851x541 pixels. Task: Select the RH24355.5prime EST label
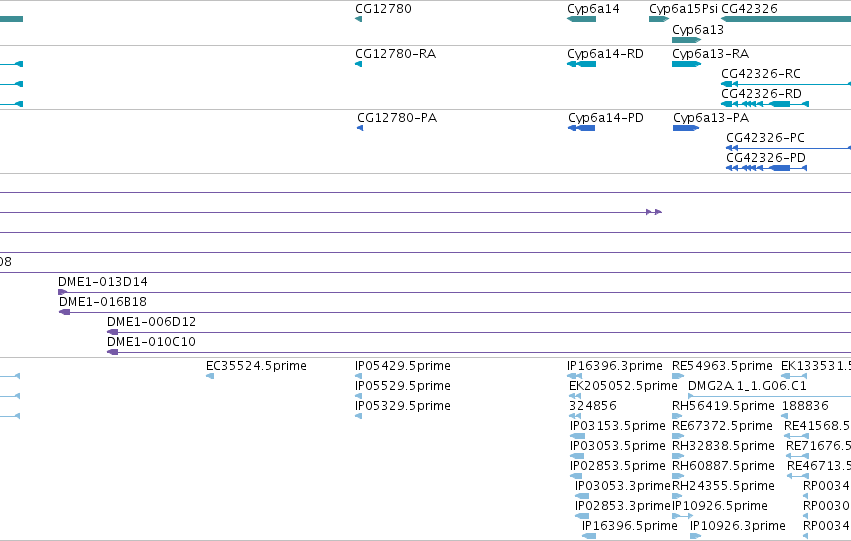point(723,487)
